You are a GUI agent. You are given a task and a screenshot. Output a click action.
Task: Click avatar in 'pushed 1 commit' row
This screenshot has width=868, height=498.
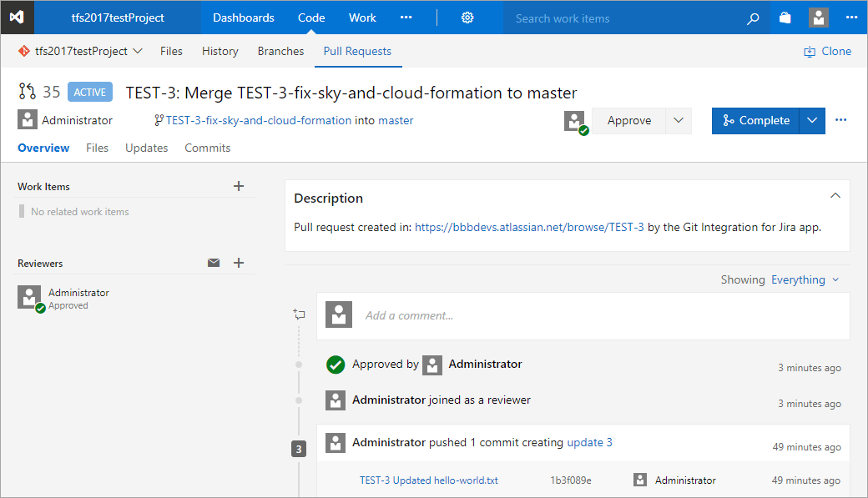coord(336,443)
